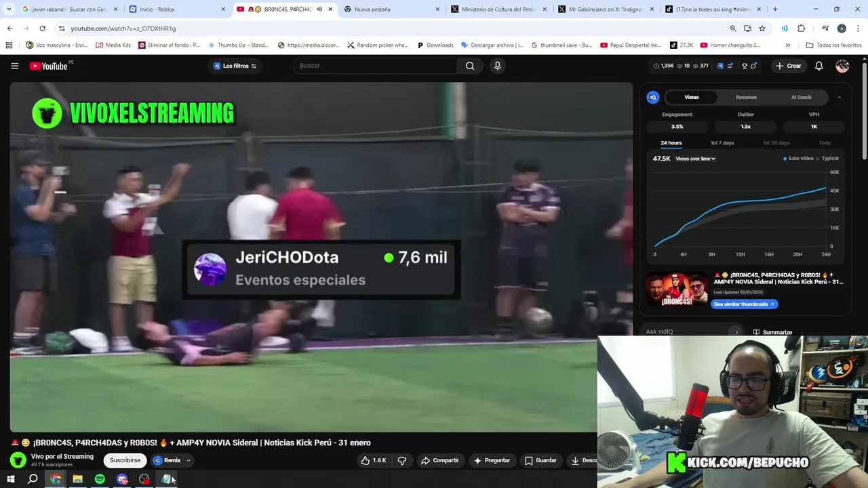Open the Views over time dropdown

pos(696,159)
